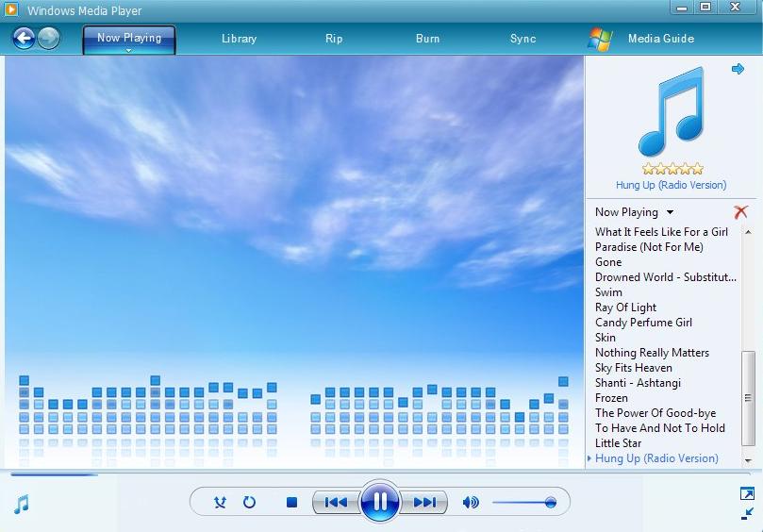Open the Now Playing tab
The width and height of the screenshot is (763, 532).
[129, 38]
